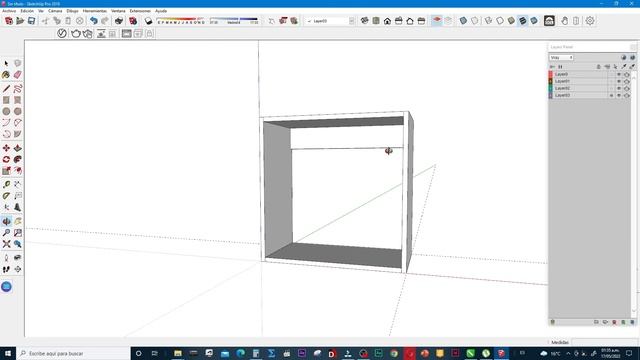The height and width of the screenshot is (360, 640).
Task: Adjust the shadow time of day slider
Action: point(234,20)
